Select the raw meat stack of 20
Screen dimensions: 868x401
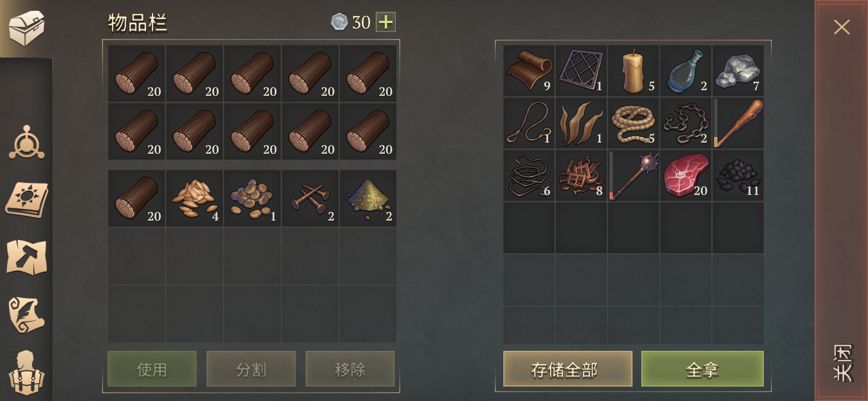click(685, 176)
